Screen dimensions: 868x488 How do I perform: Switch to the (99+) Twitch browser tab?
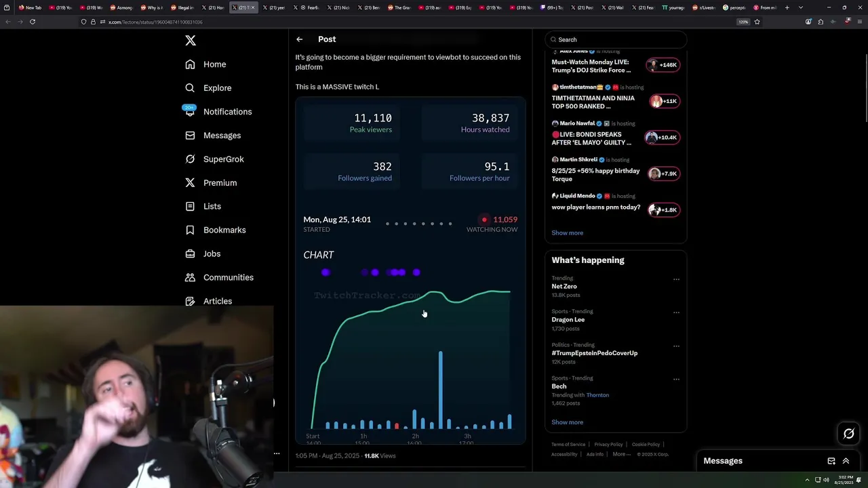point(552,7)
